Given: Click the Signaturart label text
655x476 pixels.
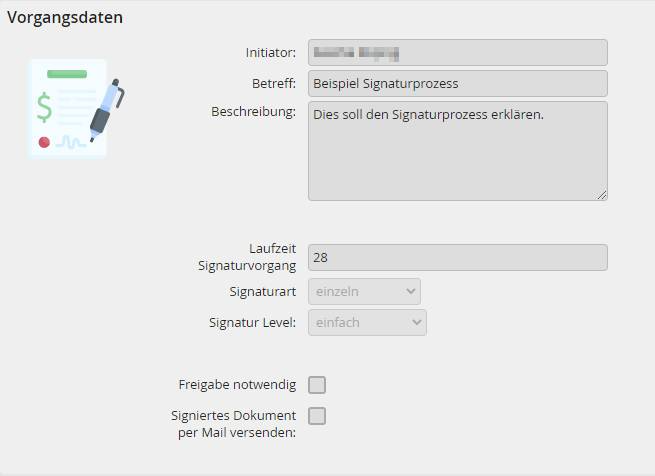Looking at the screenshot, I should click(262, 292).
